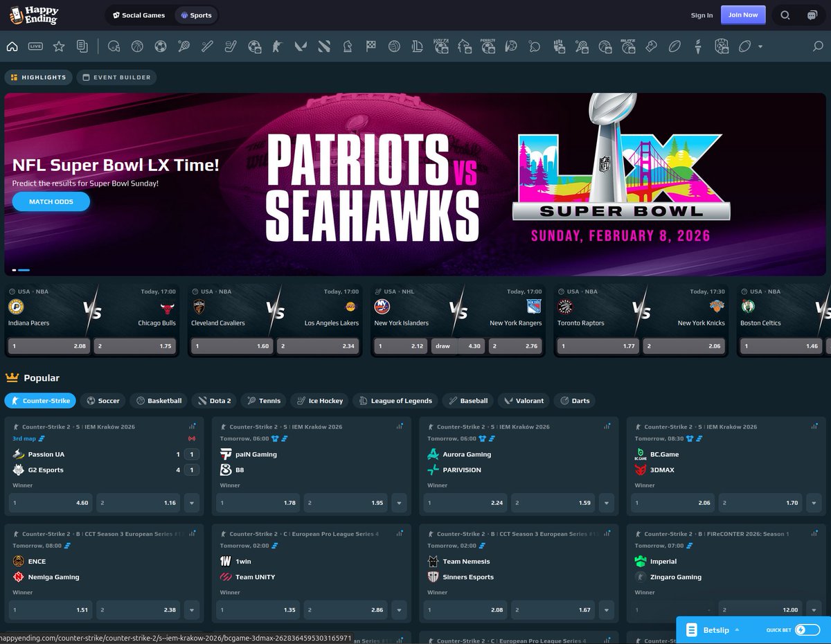Bet on Zingaro Gaming at 12.00
831x644 pixels.
(x=760, y=610)
